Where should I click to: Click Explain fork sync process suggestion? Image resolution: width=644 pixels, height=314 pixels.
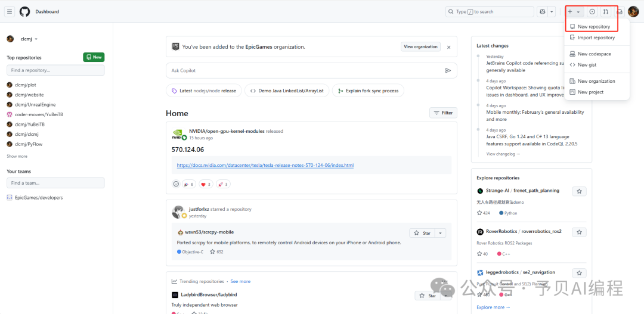coord(368,91)
